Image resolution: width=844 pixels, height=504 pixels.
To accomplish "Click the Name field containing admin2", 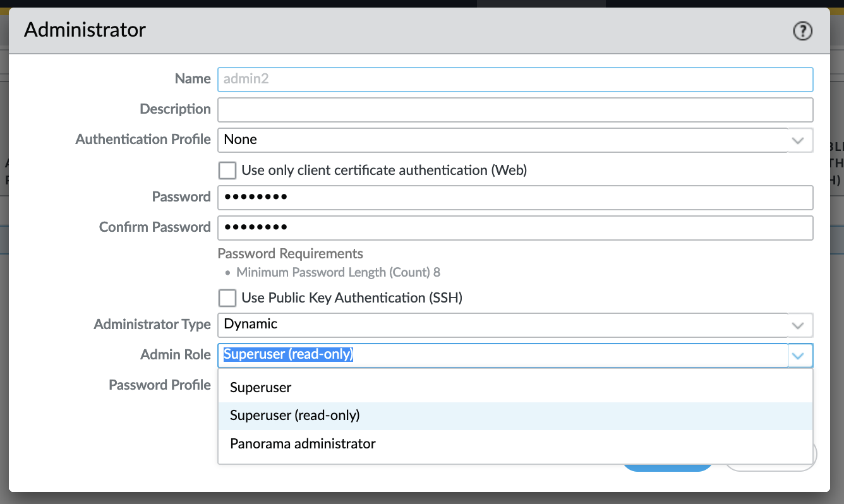I will (x=515, y=80).
